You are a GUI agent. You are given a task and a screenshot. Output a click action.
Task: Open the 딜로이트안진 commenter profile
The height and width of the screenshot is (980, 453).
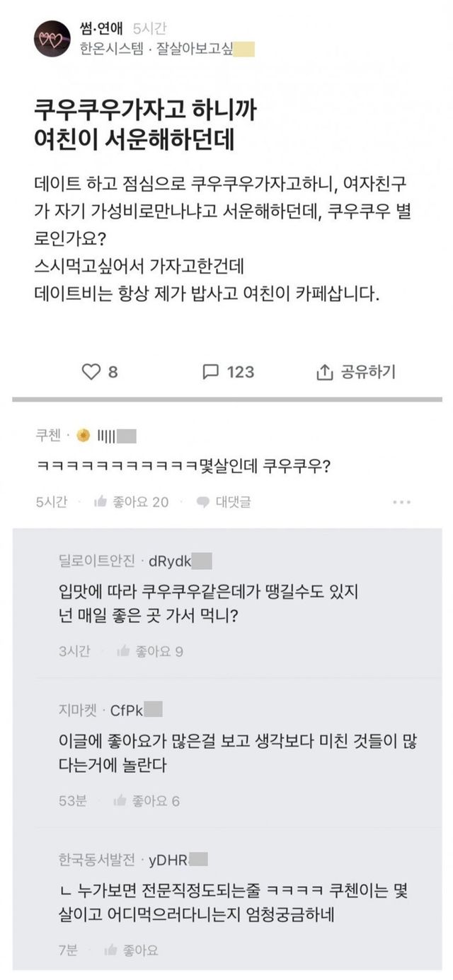[98, 561]
